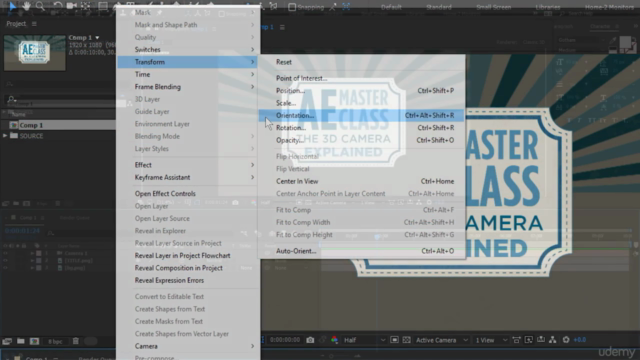Toggle eye visibility for the Camera 1 layer
Viewport: 640px width, 360px height.
[5, 253]
